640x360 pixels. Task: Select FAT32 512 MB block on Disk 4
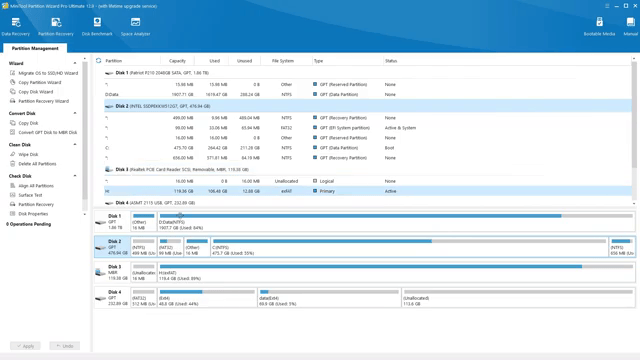click(x=144, y=298)
